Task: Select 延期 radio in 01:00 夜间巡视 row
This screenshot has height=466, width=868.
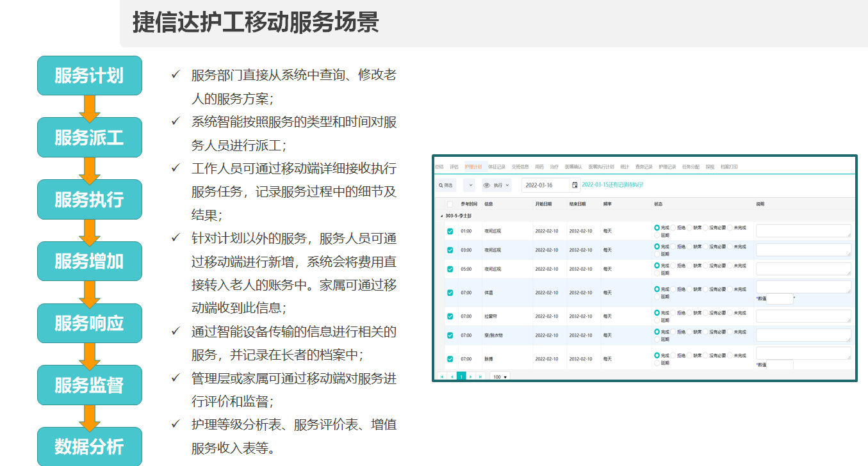Action: point(657,235)
